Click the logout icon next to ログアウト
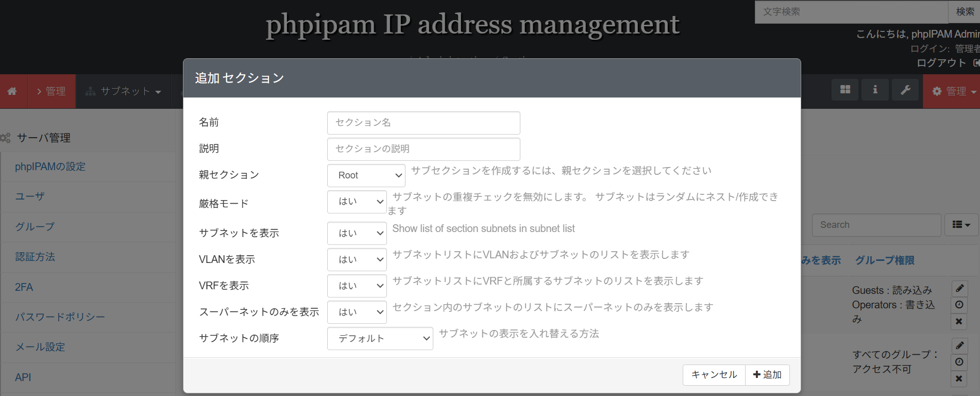Image resolution: width=980 pixels, height=396 pixels. (976, 63)
